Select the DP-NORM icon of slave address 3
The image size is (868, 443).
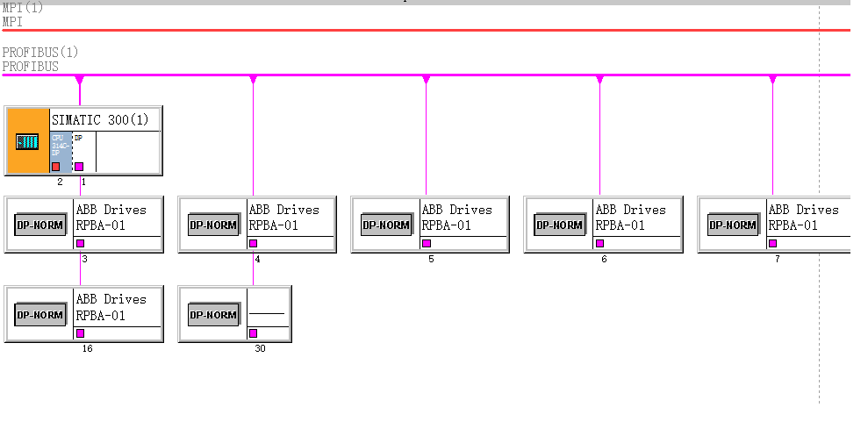point(39,225)
